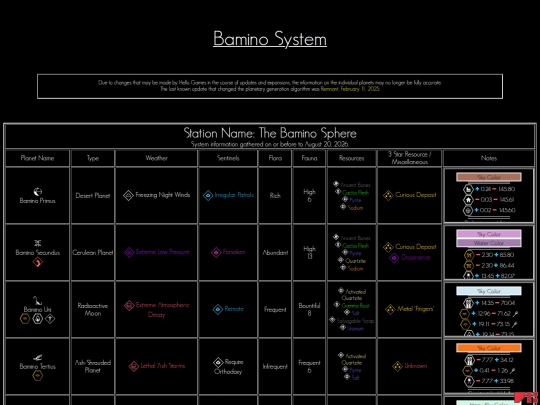Click the gold hexagon icon beside 85.80
This screenshot has height=405, width=540.
(x=468, y=255)
